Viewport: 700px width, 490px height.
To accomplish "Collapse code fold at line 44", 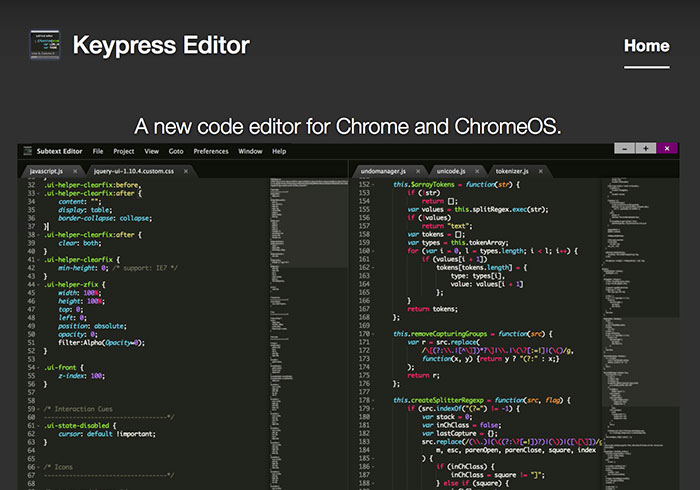I will coord(38,285).
